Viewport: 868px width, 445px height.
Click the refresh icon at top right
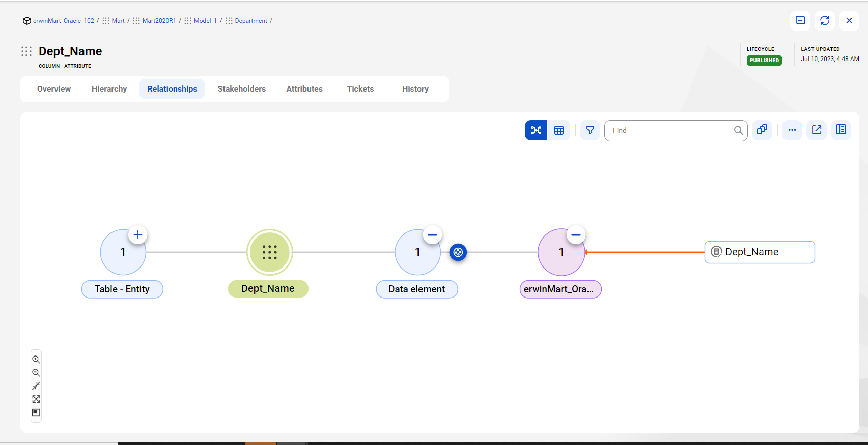(x=825, y=21)
